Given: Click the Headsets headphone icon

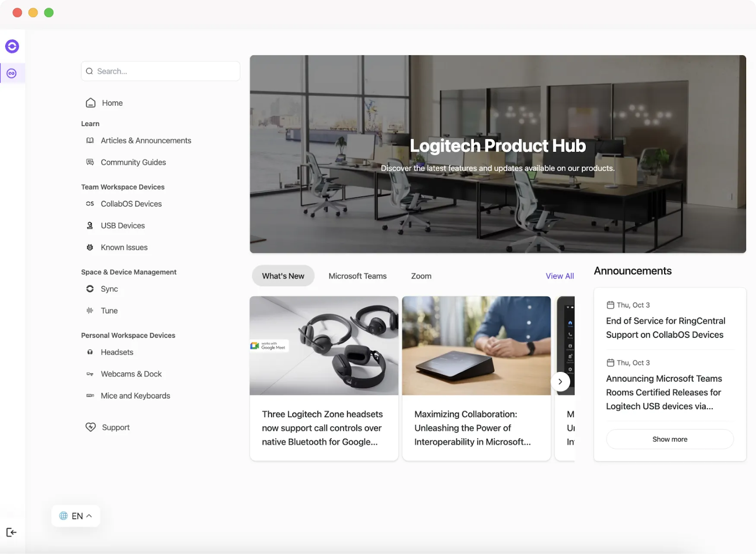Looking at the screenshot, I should click(90, 352).
